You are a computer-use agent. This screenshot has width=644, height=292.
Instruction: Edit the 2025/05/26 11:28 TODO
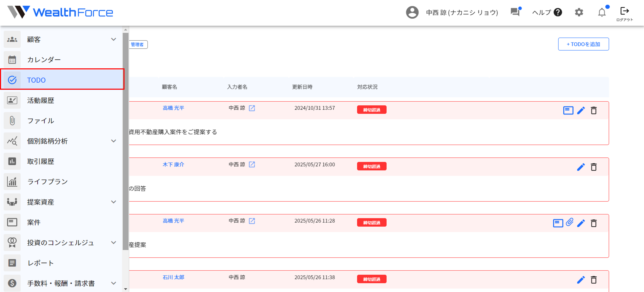click(x=581, y=223)
